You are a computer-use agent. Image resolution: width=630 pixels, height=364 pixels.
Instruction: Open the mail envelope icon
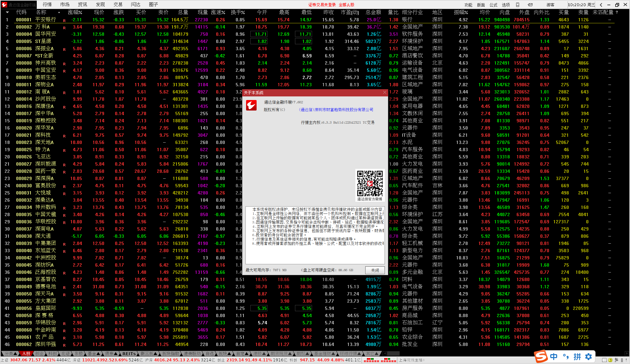(530, 5)
